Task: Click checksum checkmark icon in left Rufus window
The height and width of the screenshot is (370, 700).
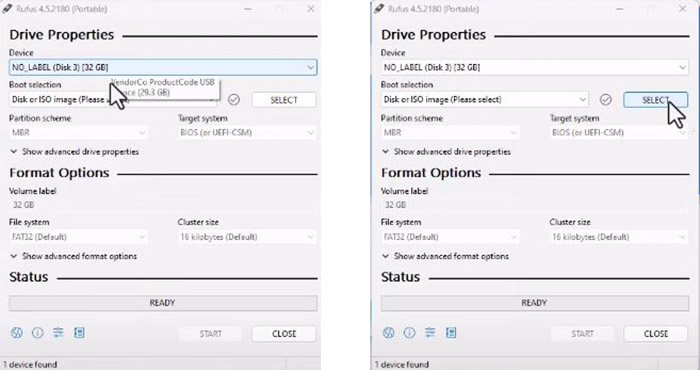Action: point(233,100)
